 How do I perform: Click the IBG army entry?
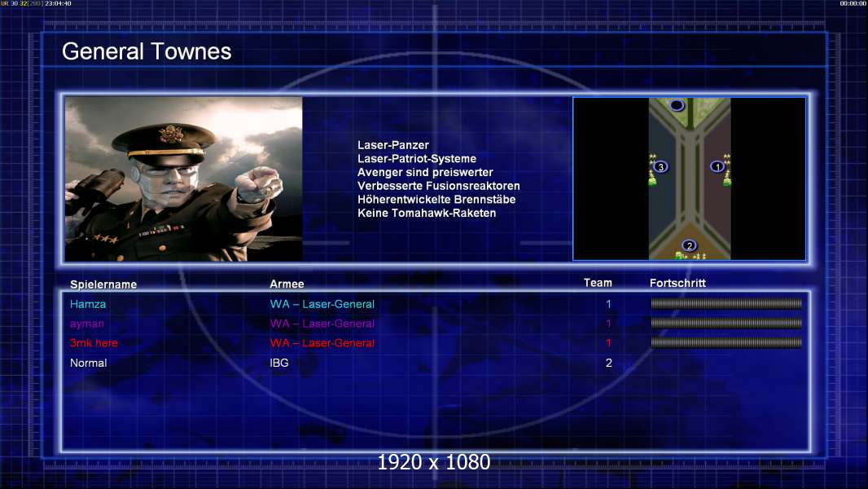(x=279, y=363)
